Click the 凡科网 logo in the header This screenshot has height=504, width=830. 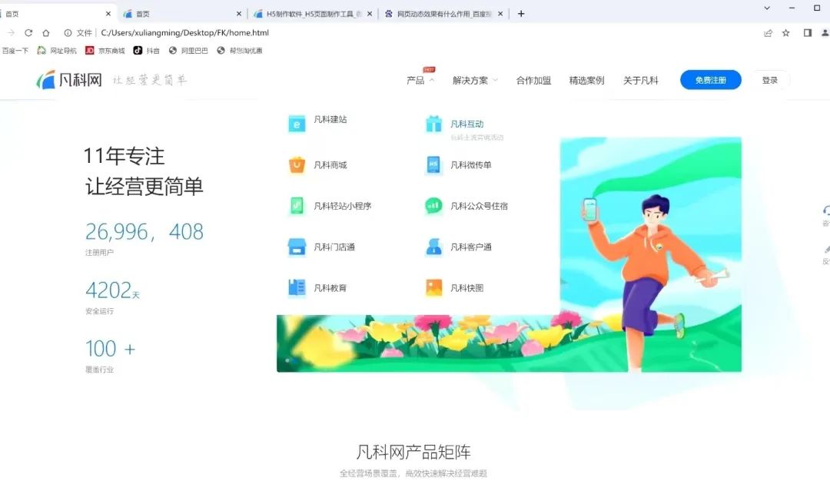point(69,80)
